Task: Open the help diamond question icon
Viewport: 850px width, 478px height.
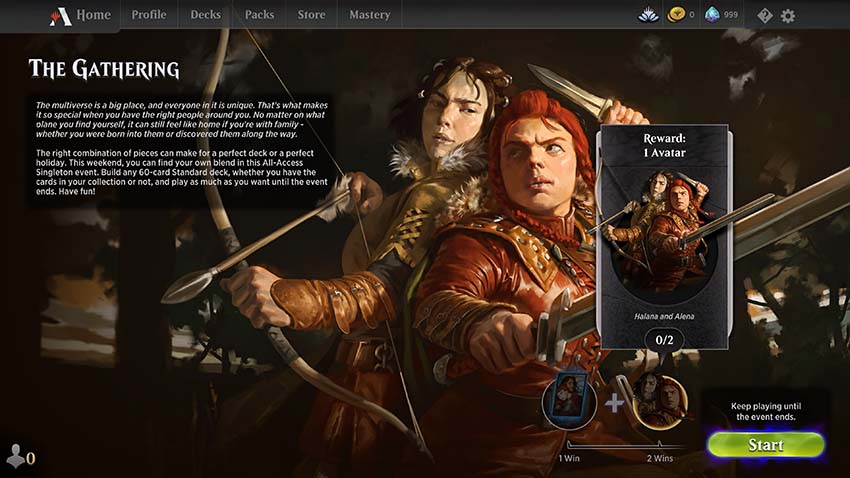Action: coord(764,16)
